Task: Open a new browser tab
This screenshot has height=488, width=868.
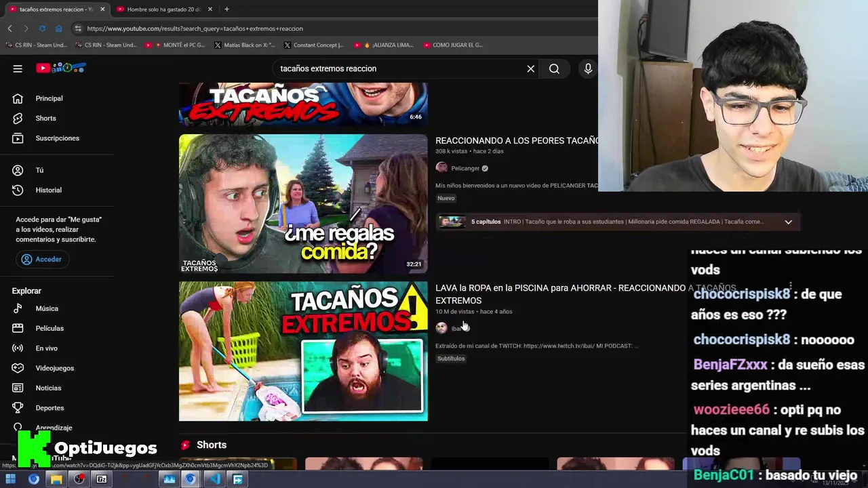Action: pyautogui.click(x=226, y=9)
